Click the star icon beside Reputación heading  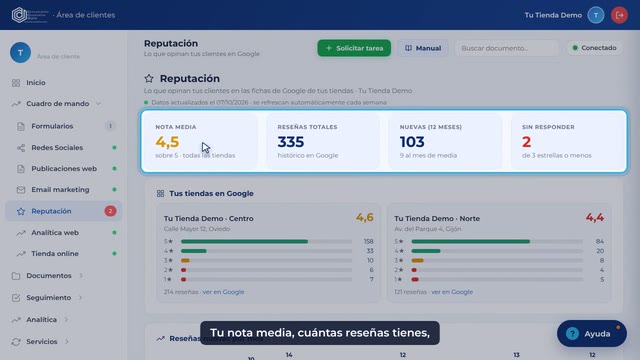[149, 78]
